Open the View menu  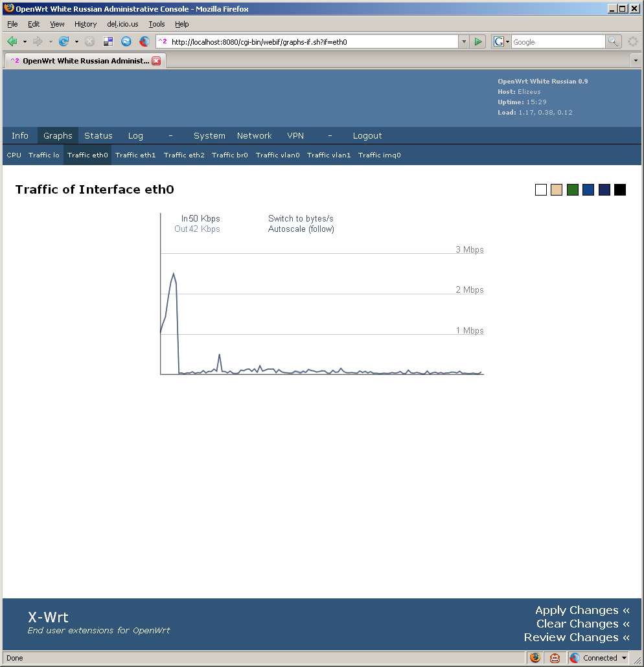coord(57,24)
